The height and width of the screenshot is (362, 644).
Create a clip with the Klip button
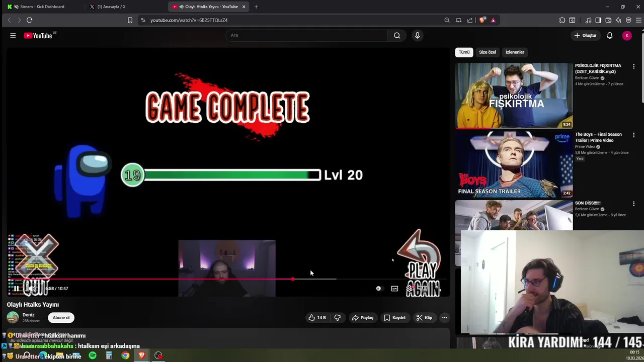pos(424,318)
